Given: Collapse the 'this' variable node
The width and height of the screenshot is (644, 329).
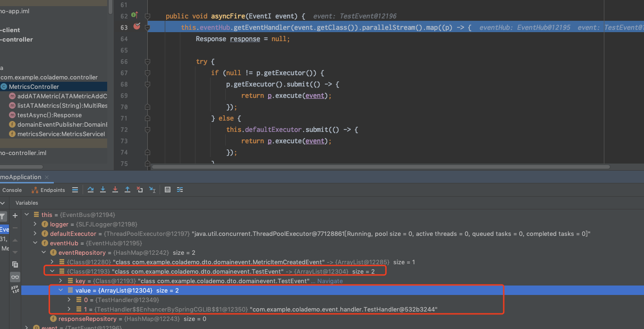Looking at the screenshot, I should coord(27,215).
